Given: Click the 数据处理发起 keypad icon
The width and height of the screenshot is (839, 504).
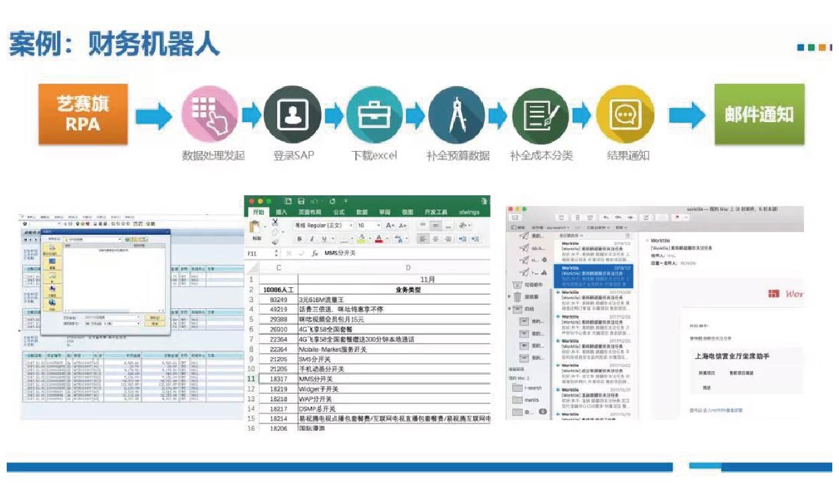Looking at the screenshot, I should [209, 115].
